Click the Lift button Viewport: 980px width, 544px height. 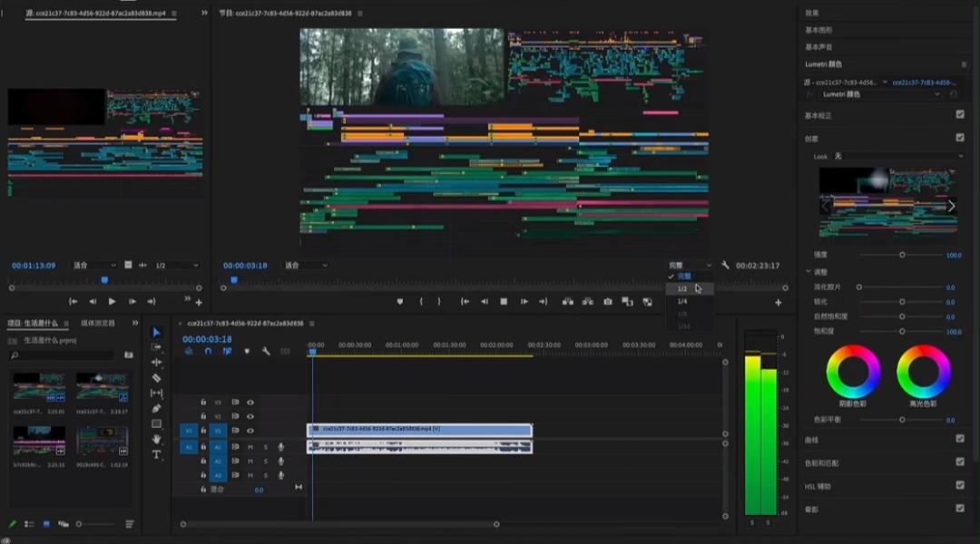click(567, 302)
